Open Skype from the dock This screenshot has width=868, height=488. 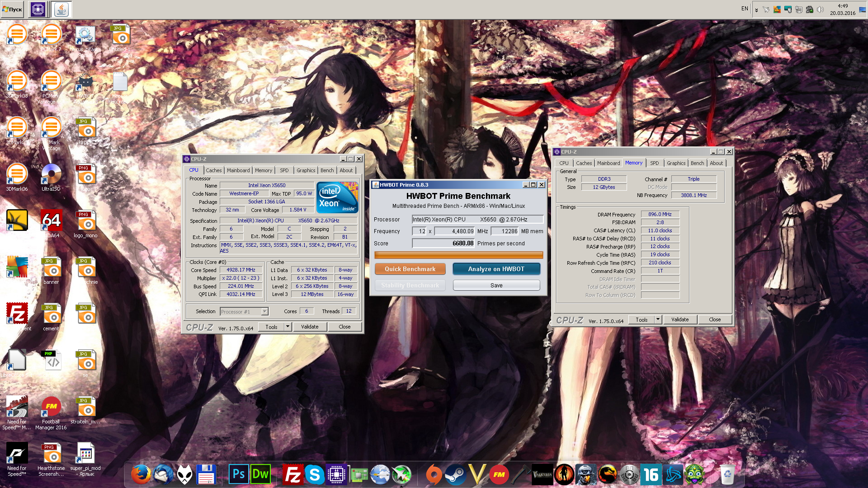(314, 474)
